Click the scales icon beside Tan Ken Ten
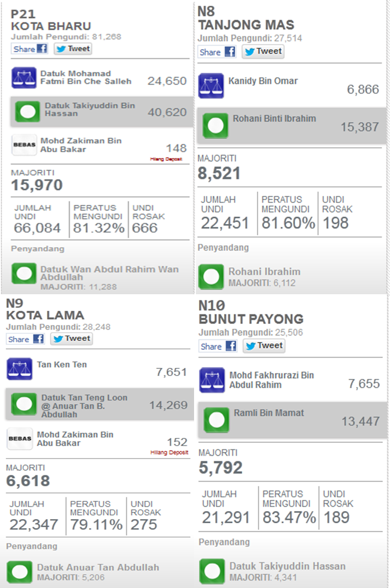 coord(19,369)
